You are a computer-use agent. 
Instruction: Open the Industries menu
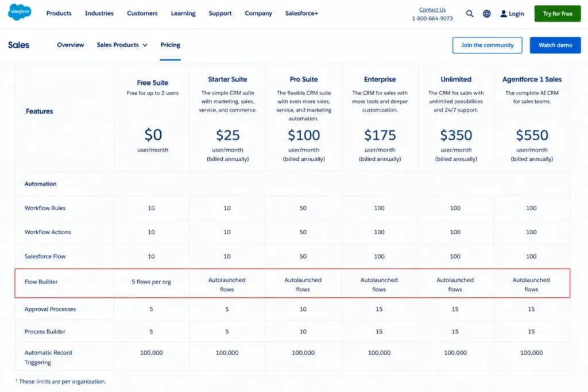click(x=99, y=13)
